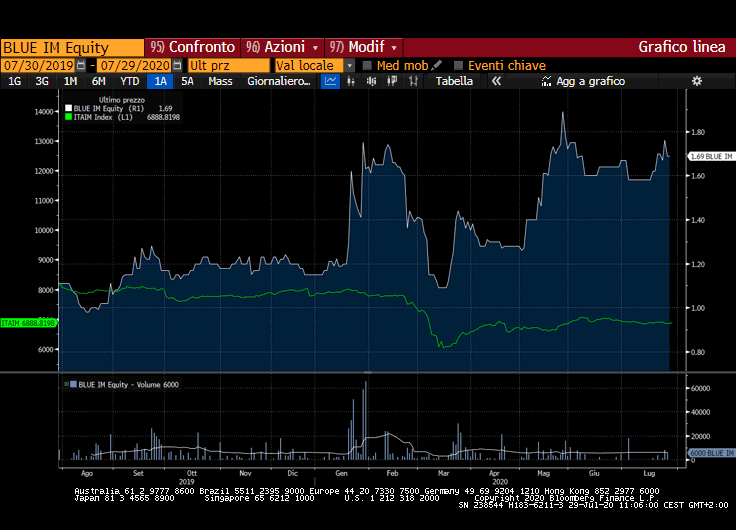Select the YTD time range tab
The height and width of the screenshot is (530, 736).
pyautogui.click(x=129, y=81)
